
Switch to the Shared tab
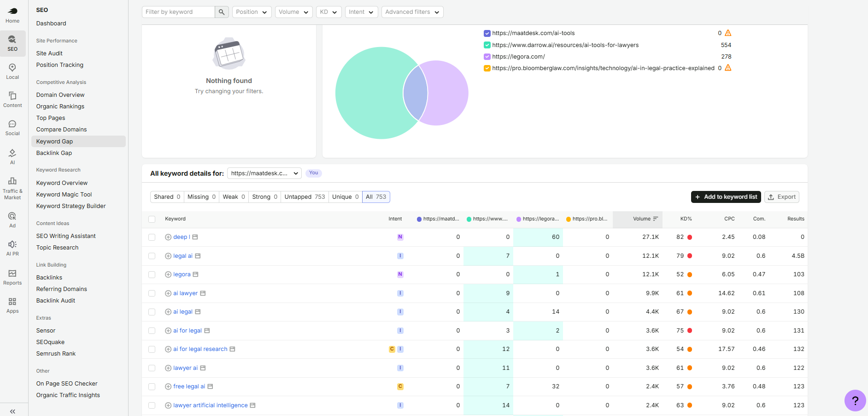coord(167,197)
